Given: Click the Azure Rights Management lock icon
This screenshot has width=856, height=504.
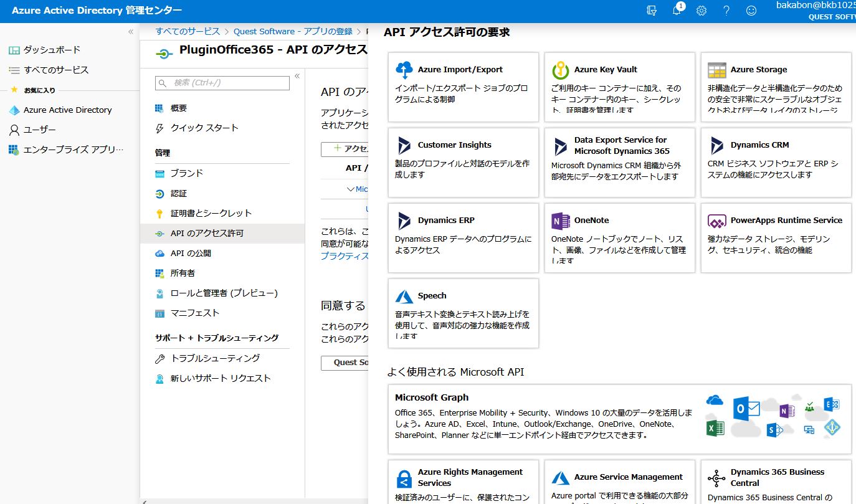Looking at the screenshot, I should tap(404, 478).
